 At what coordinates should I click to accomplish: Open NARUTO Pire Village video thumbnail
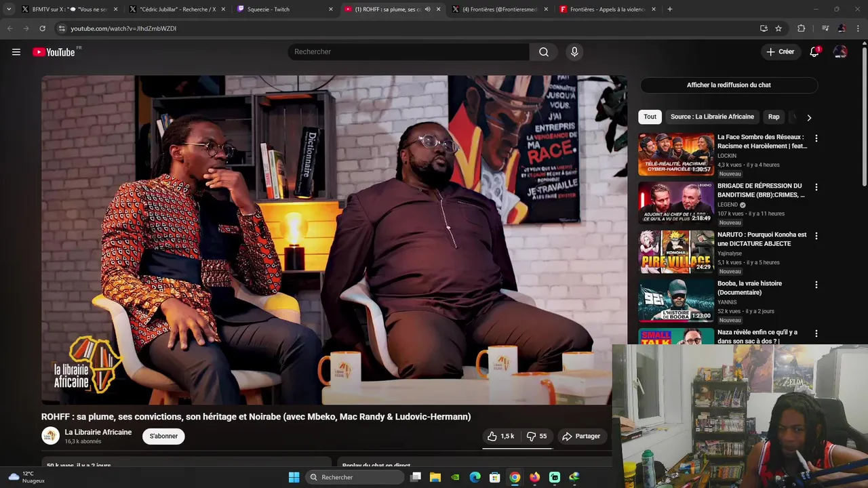click(676, 252)
